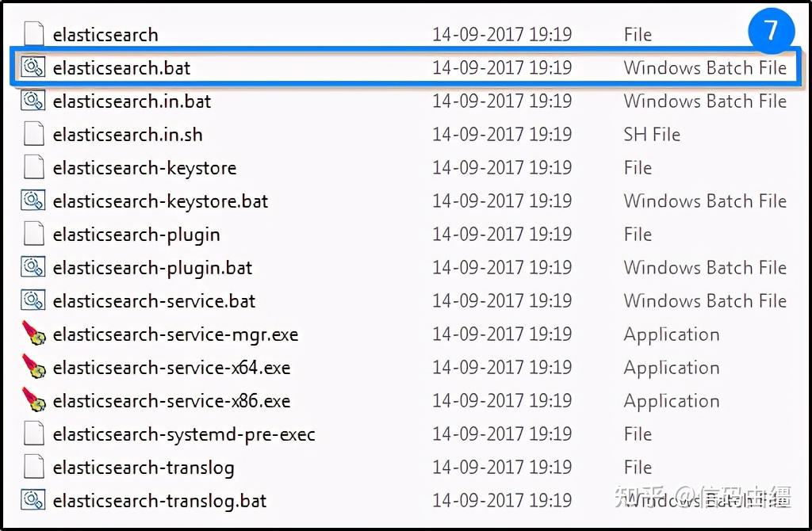Click the SH File type label
This screenshot has height=531, width=812.
pyautogui.click(x=652, y=135)
